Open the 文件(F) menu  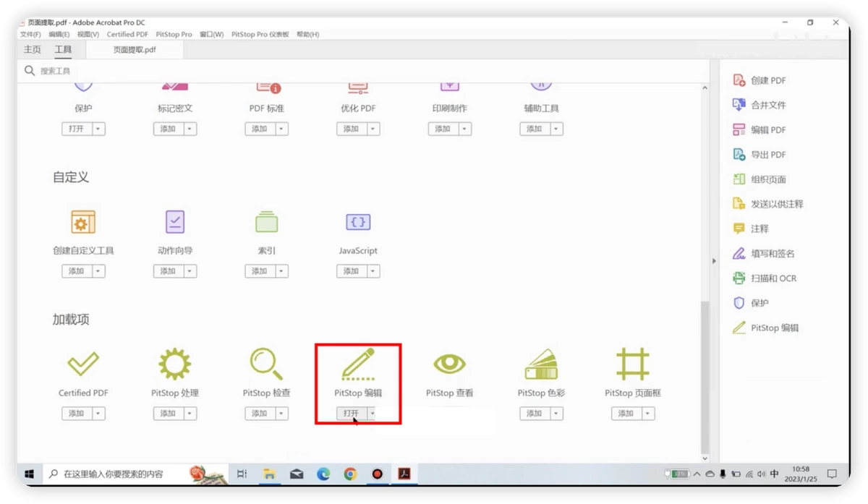30,34
